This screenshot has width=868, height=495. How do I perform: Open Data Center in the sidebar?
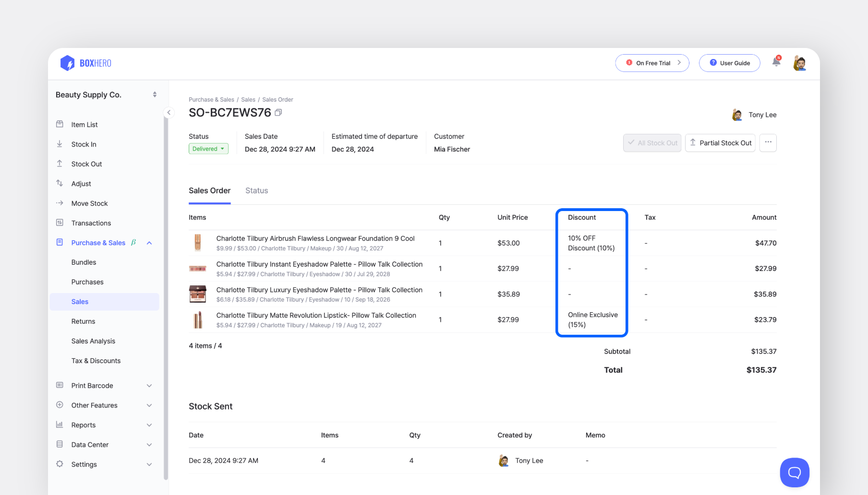[89, 444]
